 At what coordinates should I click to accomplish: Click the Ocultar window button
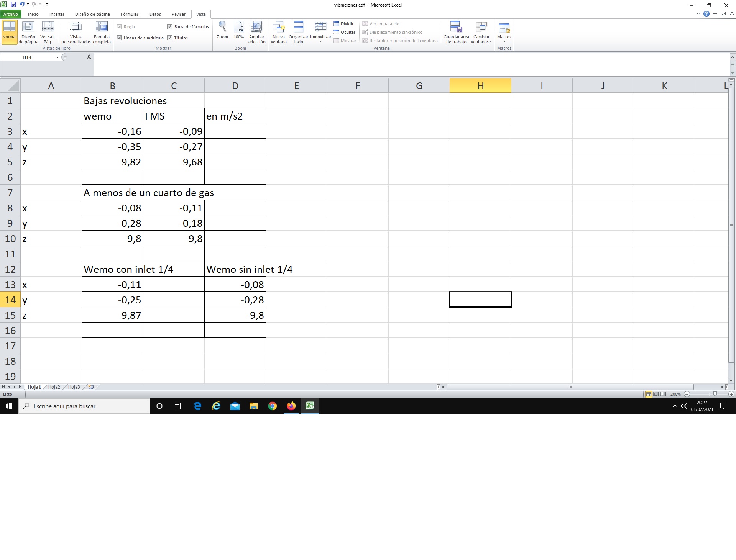(x=344, y=32)
